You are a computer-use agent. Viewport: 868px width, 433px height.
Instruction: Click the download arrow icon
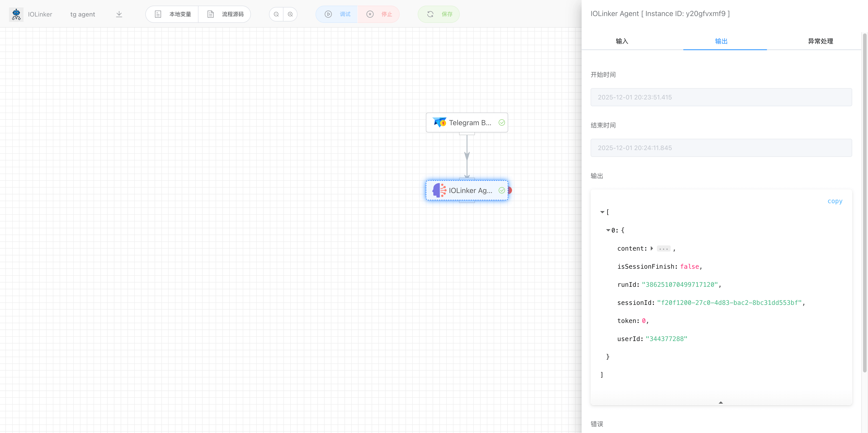[119, 14]
